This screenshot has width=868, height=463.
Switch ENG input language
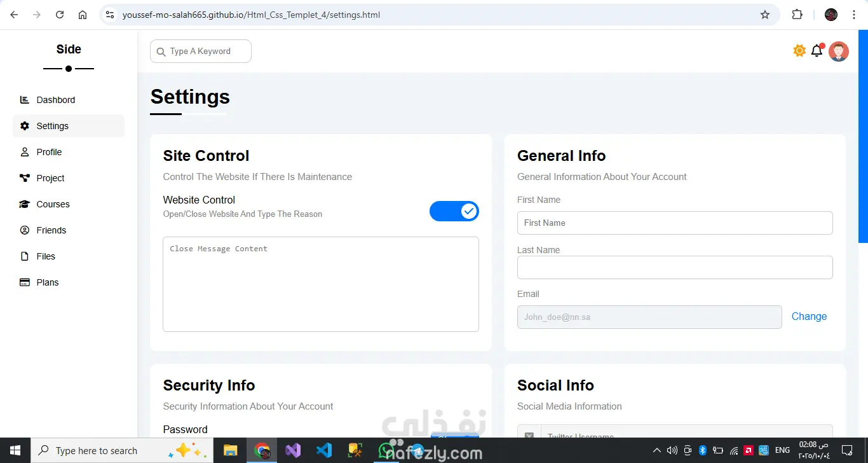click(782, 450)
